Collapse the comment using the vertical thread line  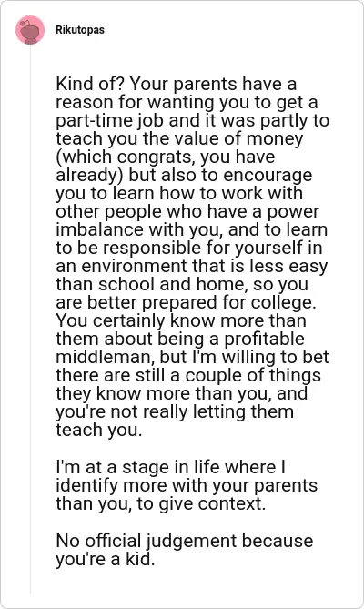30,319
